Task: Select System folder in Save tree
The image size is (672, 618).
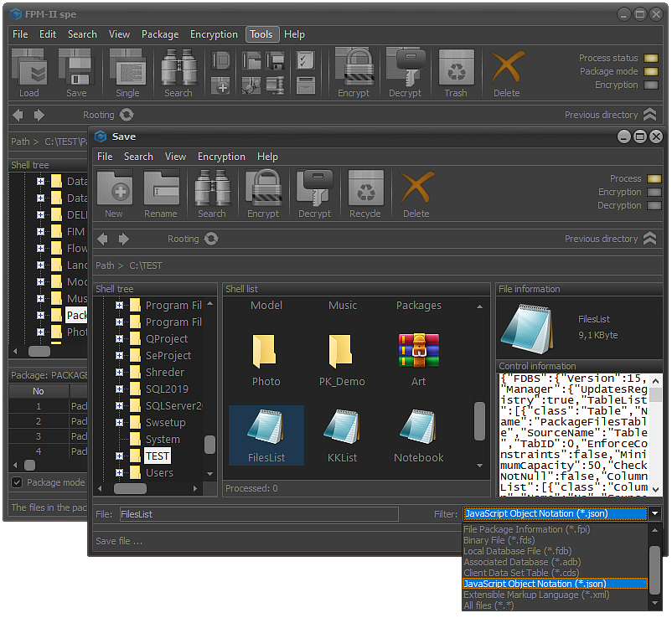Action: pyautogui.click(x=163, y=440)
